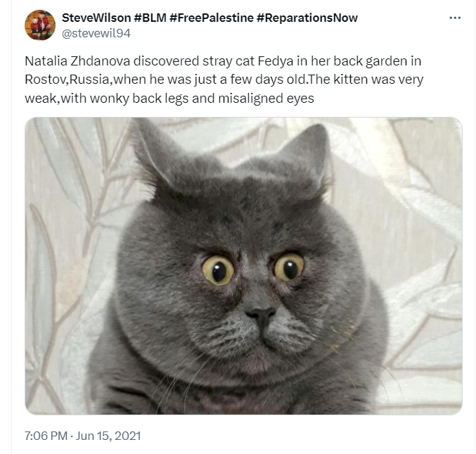This screenshot has height=454, width=476.
Task: Click the phrase misaligned eyes in the tweet
Action: (x=266, y=99)
